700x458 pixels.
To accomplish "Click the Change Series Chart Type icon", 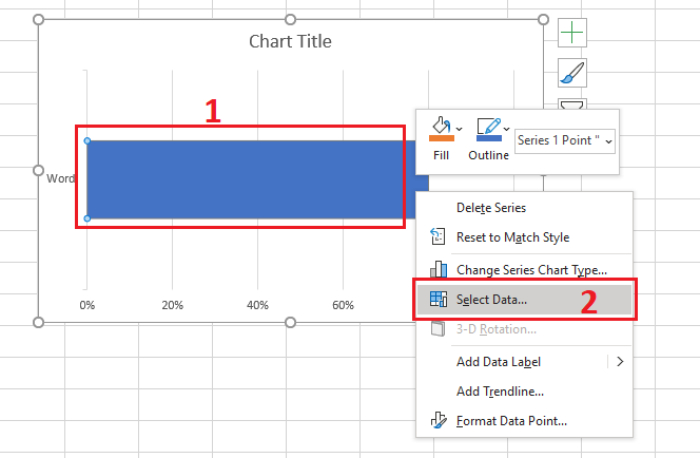I will point(438,269).
